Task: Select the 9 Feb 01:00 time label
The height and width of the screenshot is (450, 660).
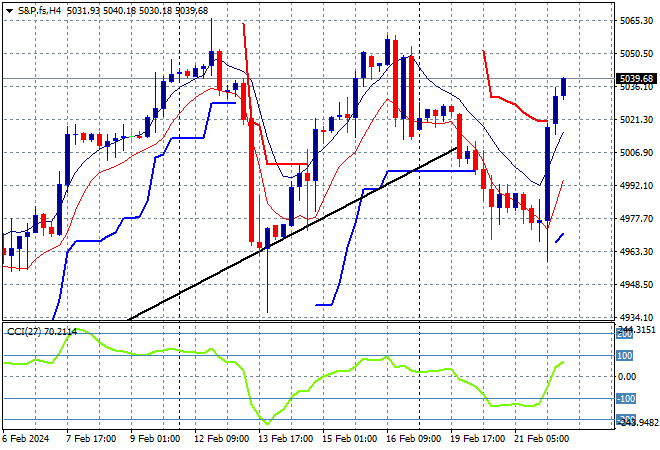Action: pyautogui.click(x=154, y=439)
